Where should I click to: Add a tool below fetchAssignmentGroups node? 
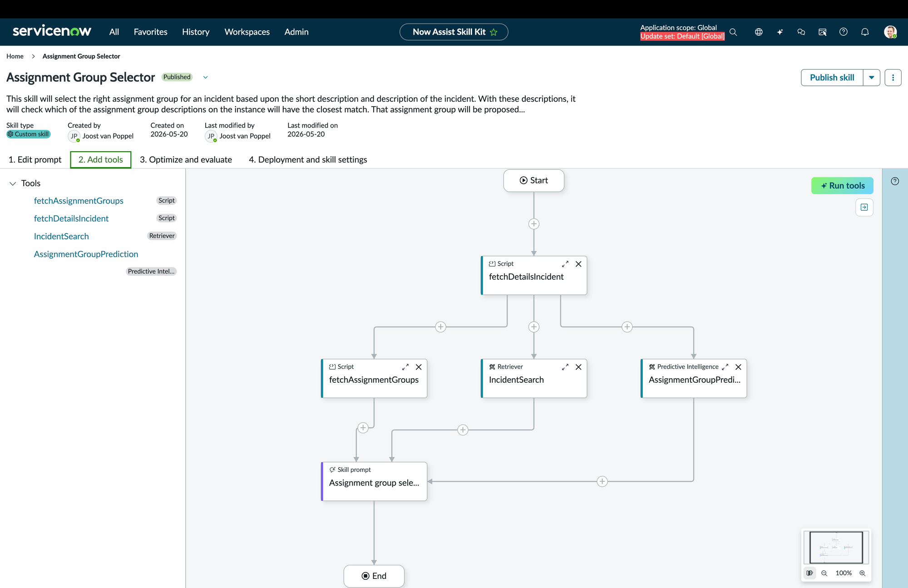click(363, 428)
